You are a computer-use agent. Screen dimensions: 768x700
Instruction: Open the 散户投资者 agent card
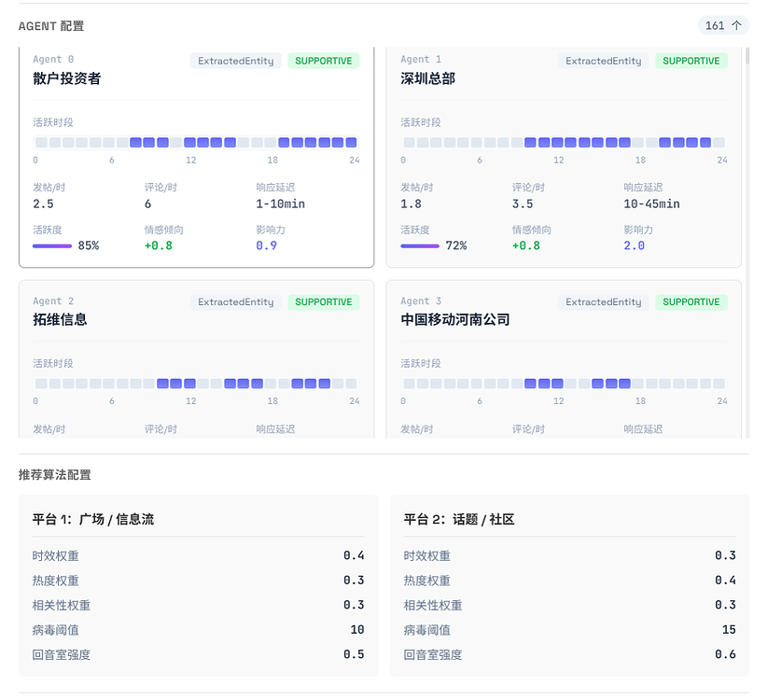click(196, 157)
